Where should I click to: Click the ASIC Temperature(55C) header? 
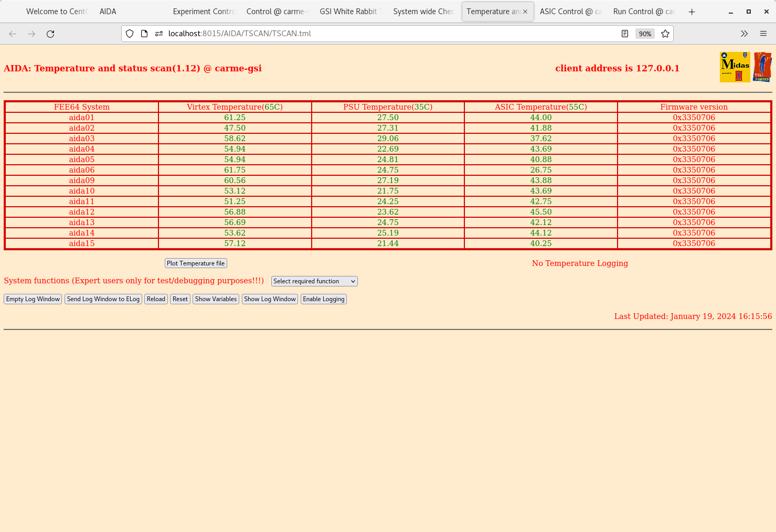tap(541, 107)
